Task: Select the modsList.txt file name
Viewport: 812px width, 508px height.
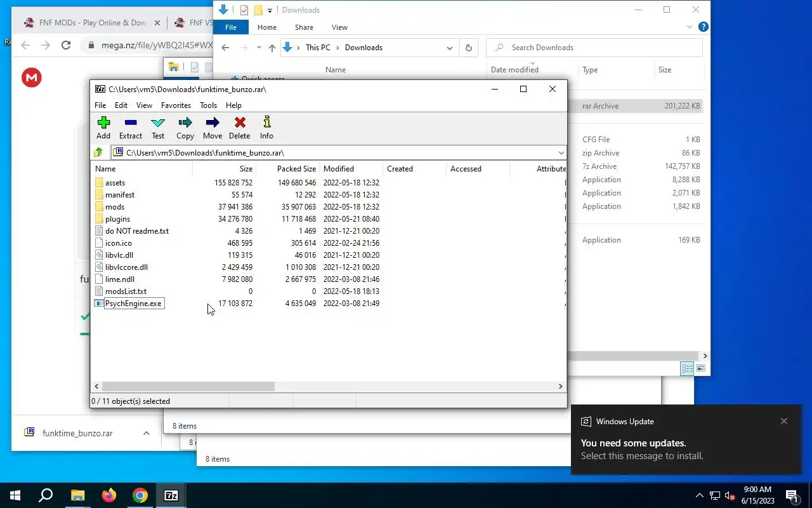Action: click(x=126, y=291)
